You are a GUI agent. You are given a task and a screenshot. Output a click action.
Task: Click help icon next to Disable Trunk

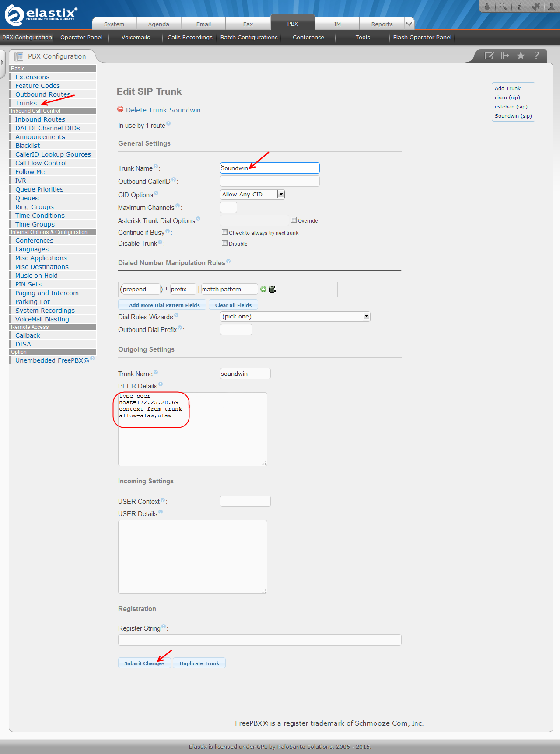click(160, 242)
